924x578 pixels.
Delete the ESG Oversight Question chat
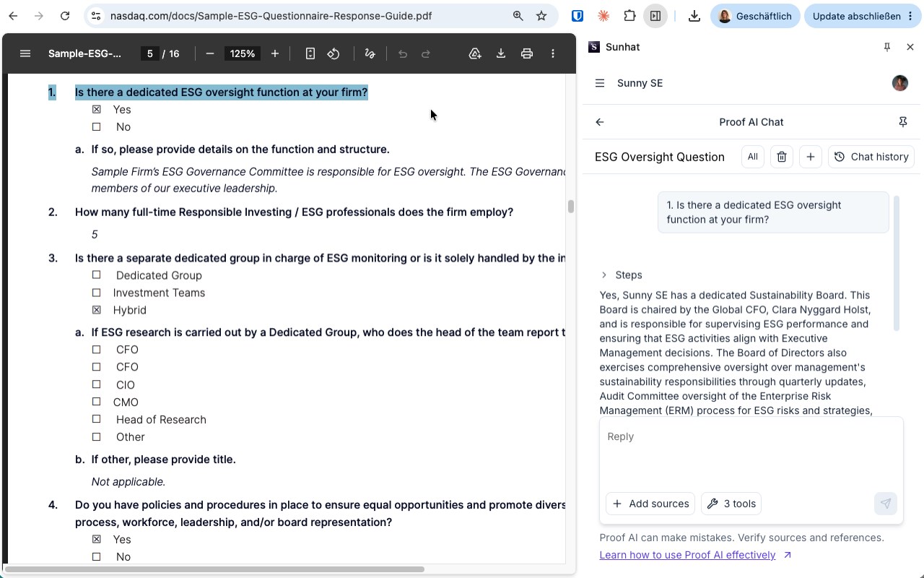pos(782,157)
